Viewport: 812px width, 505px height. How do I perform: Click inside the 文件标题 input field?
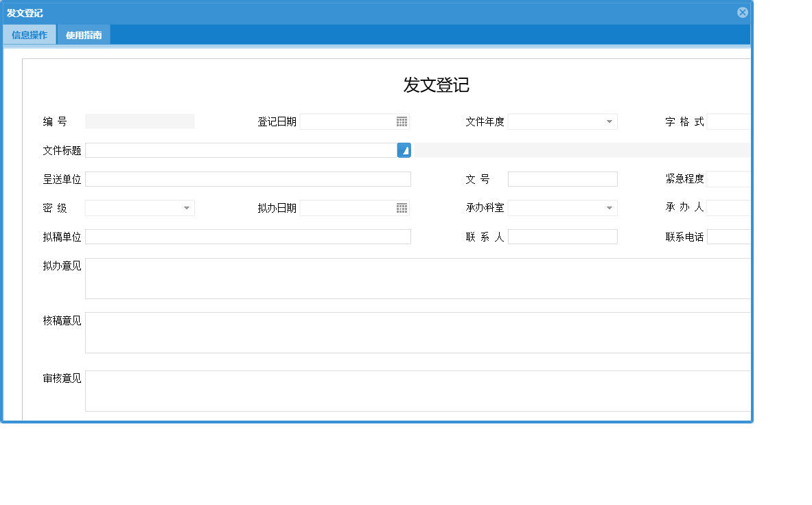[x=240, y=150]
